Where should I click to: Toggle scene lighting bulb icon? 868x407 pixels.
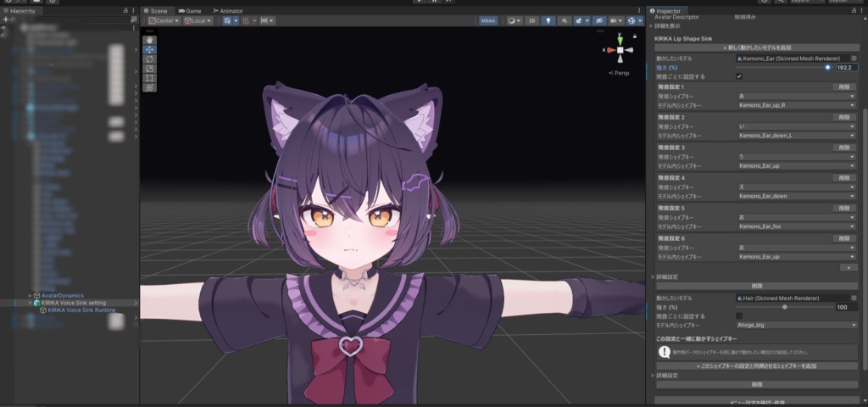click(x=548, y=20)
